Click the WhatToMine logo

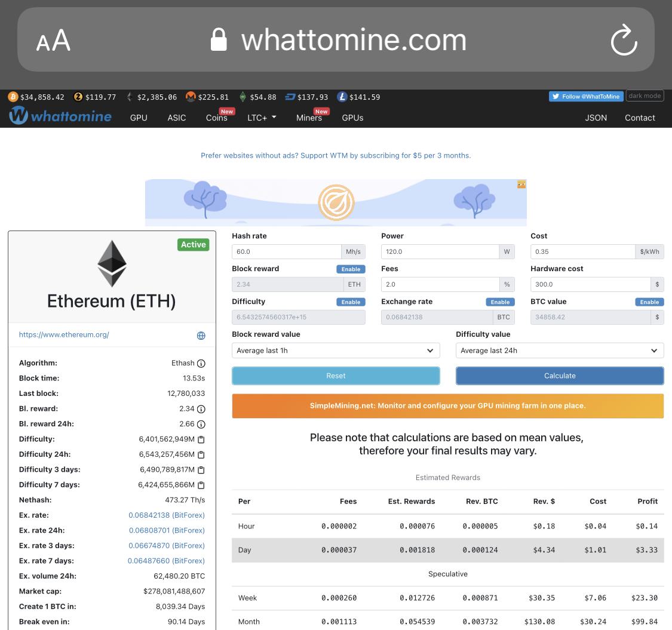pos(60,116)
